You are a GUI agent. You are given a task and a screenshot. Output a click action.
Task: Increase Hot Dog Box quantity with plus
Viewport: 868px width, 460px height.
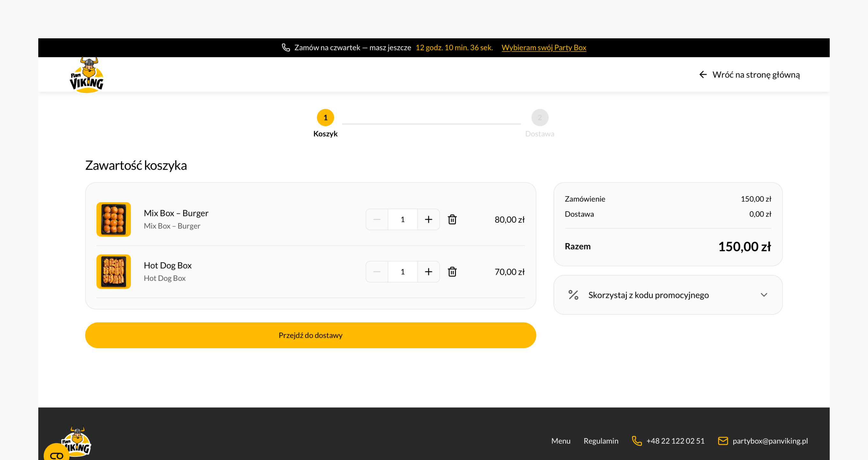tap(428, 272)
